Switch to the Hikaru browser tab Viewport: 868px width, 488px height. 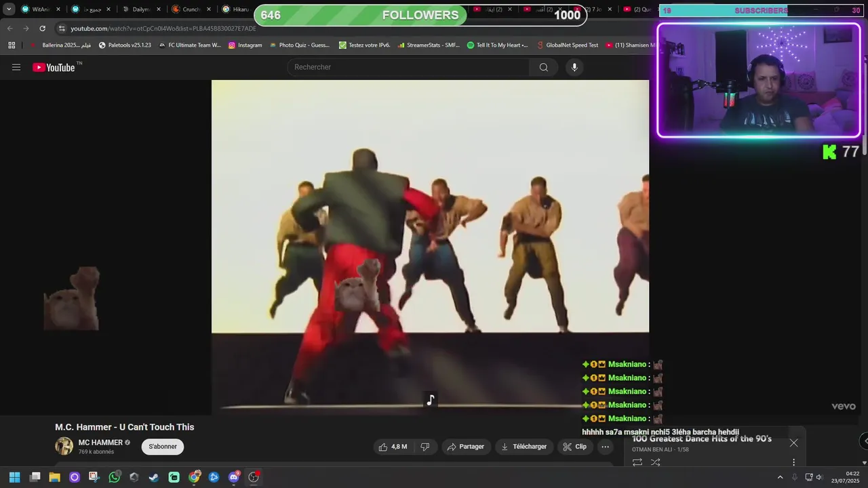pyautogui.click(x=237, y=9)
